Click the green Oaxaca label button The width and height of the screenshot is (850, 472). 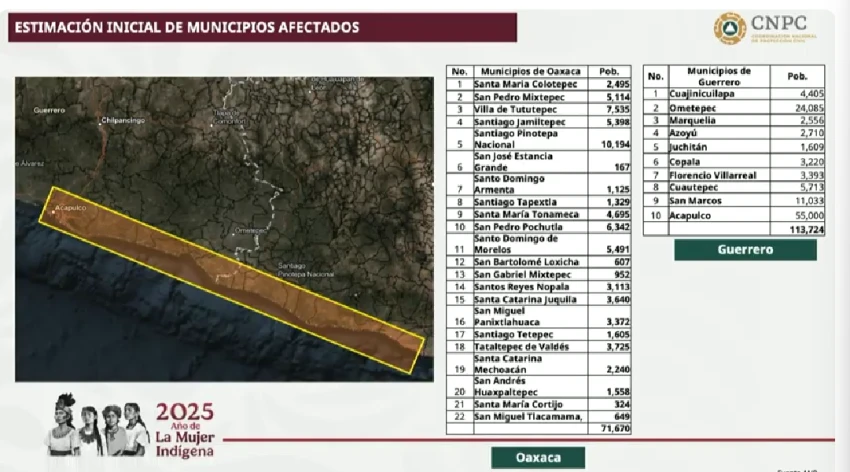[x=538, y=457]
